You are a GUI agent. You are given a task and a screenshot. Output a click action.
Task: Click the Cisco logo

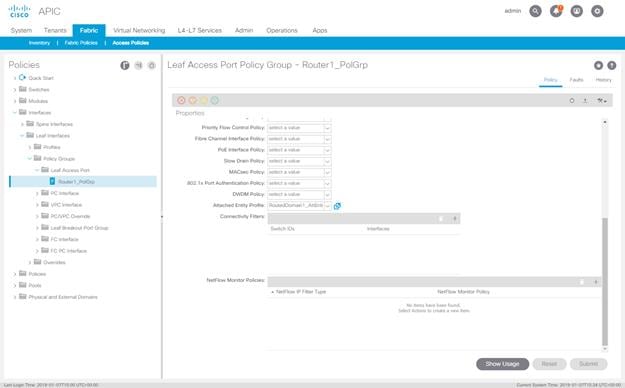(19, 11)
